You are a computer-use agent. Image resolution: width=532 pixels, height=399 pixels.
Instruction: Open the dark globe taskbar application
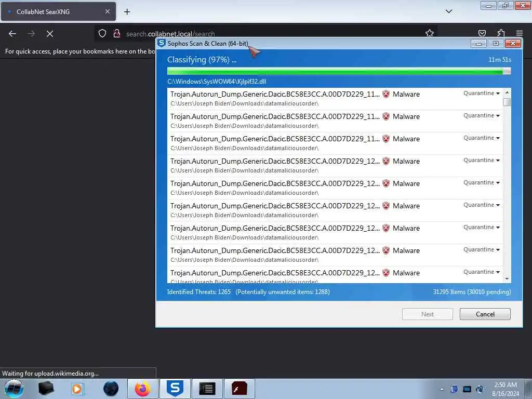111,389
